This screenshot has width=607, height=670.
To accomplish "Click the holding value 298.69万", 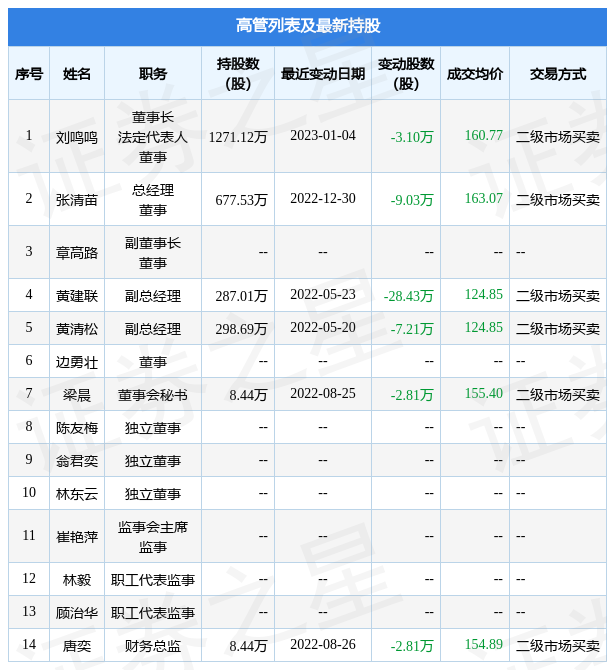I will 241,329.
